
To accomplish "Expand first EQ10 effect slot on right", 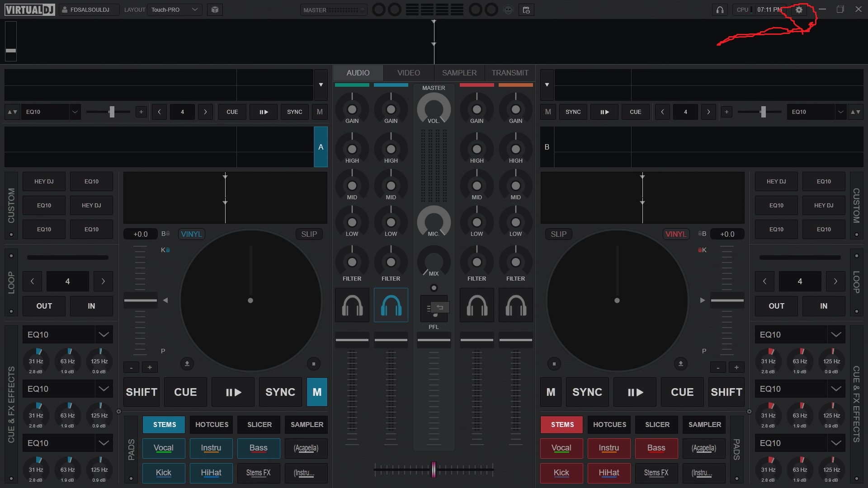I will click(836, 334).
